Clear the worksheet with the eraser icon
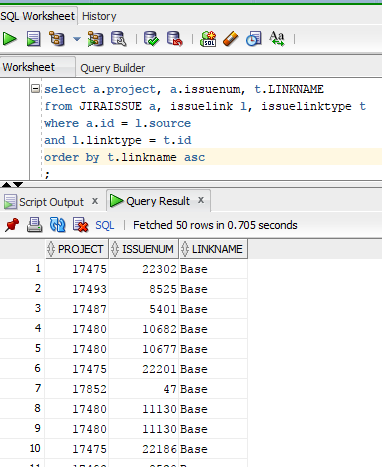 pos(231,39)
